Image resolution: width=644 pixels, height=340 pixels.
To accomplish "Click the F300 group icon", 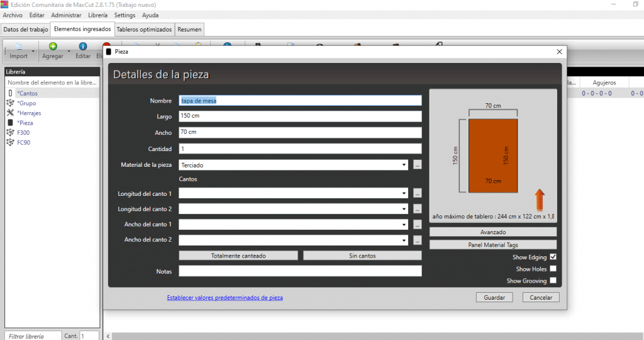I will point(10,132).
